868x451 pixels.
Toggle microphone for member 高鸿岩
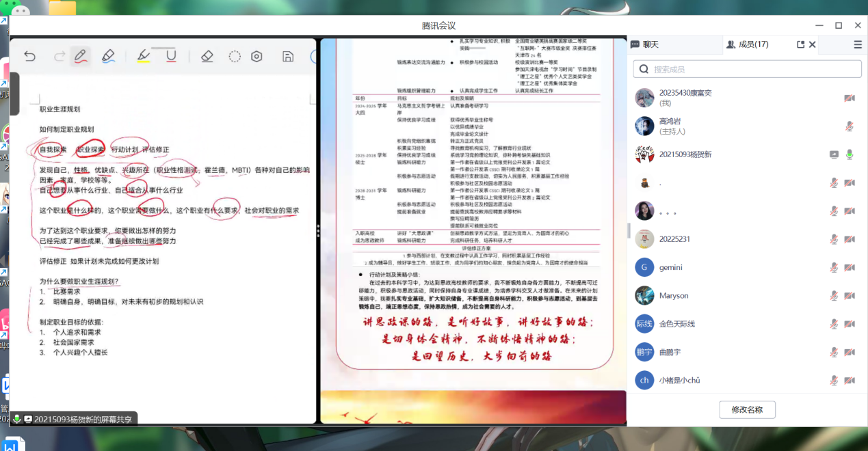[850, 126]
